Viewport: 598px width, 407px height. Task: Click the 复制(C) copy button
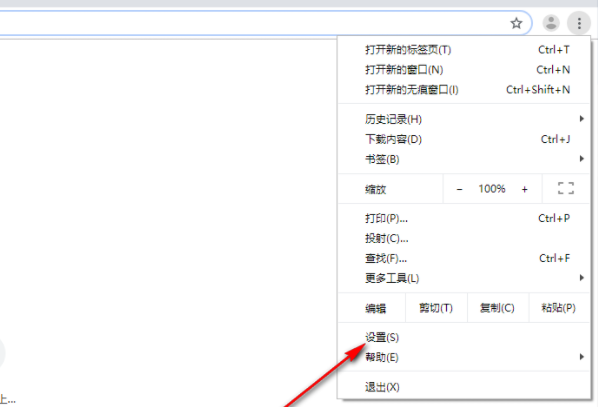(x=498, y=308)
